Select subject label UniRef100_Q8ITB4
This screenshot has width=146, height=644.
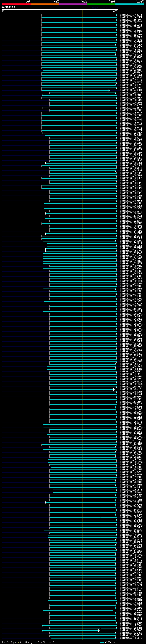(x=131, y=175)
